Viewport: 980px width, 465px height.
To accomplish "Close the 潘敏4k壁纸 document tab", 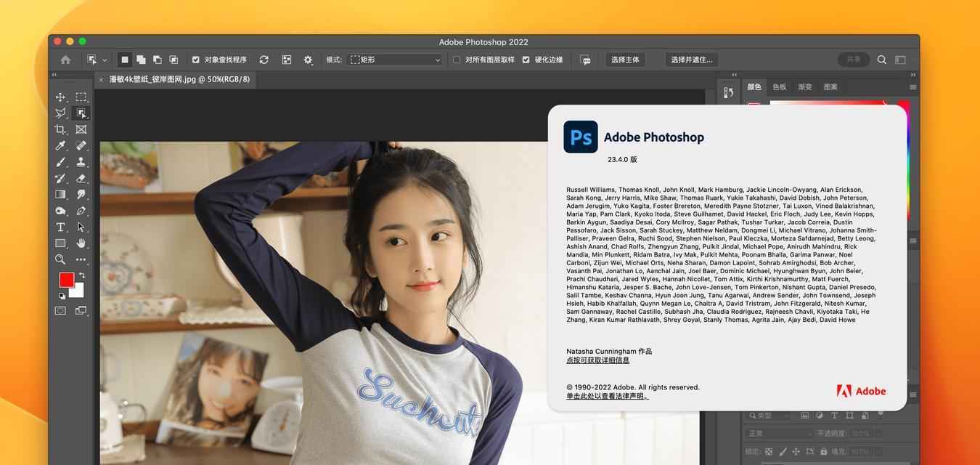I will point(101,80).
